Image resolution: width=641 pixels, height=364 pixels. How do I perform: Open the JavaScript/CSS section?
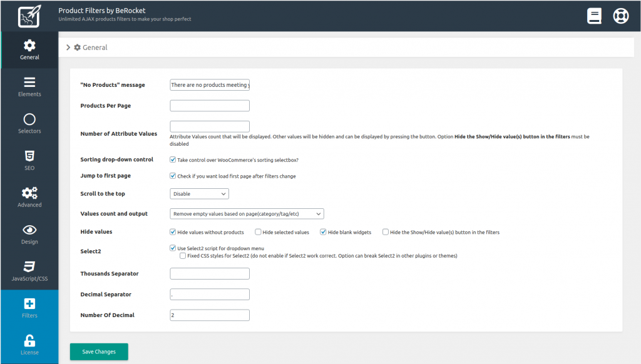pos(29,271)
